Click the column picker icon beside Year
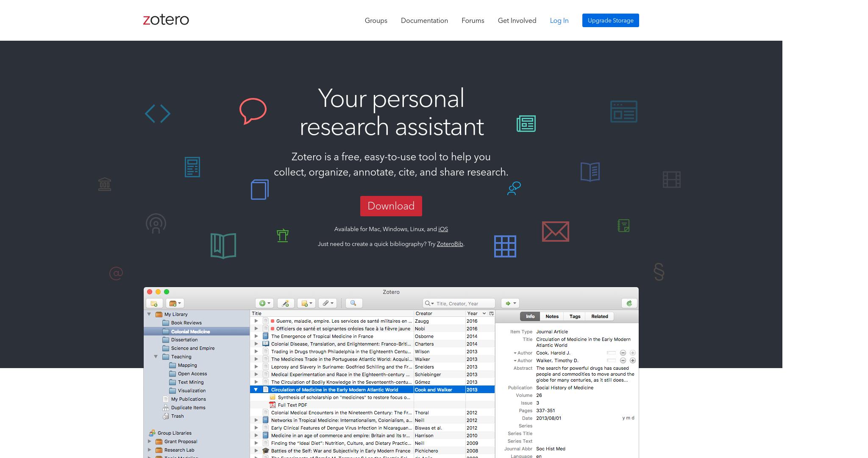This screenshot has height=458, width=868. [x=492, y=313]
